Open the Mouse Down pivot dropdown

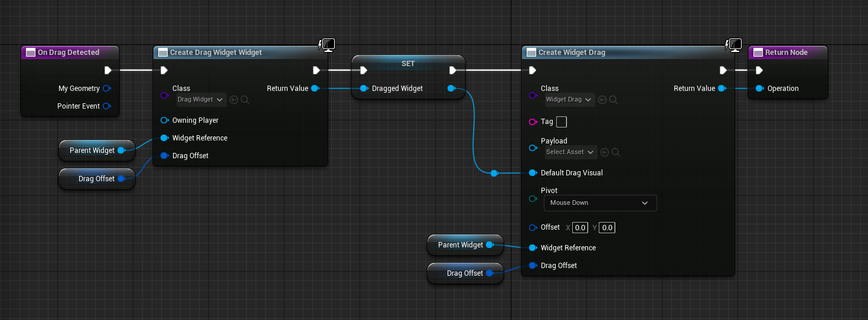coord(600,203)
